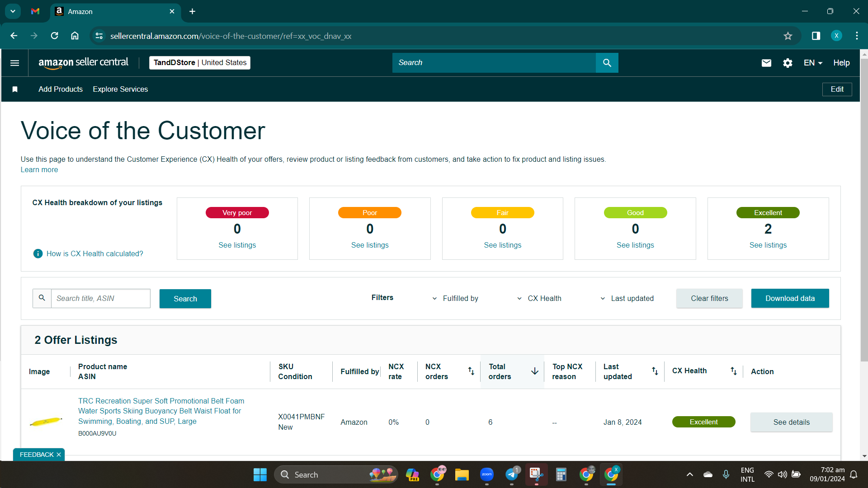This screenshot has height=488, width=868.
Task: Click the taskbar Search box
Action: point(336,474)
